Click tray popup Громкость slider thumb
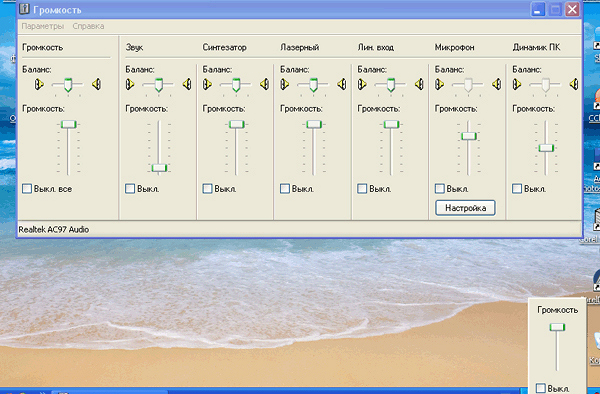 557,327
